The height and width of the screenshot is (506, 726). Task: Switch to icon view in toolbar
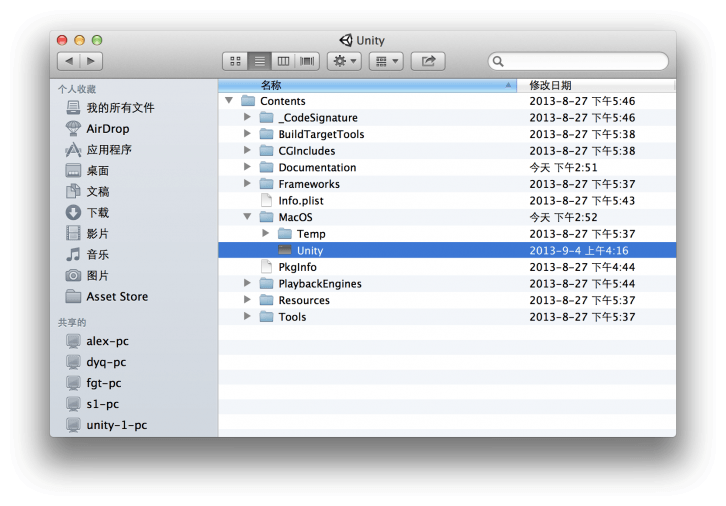click(235, 61)
